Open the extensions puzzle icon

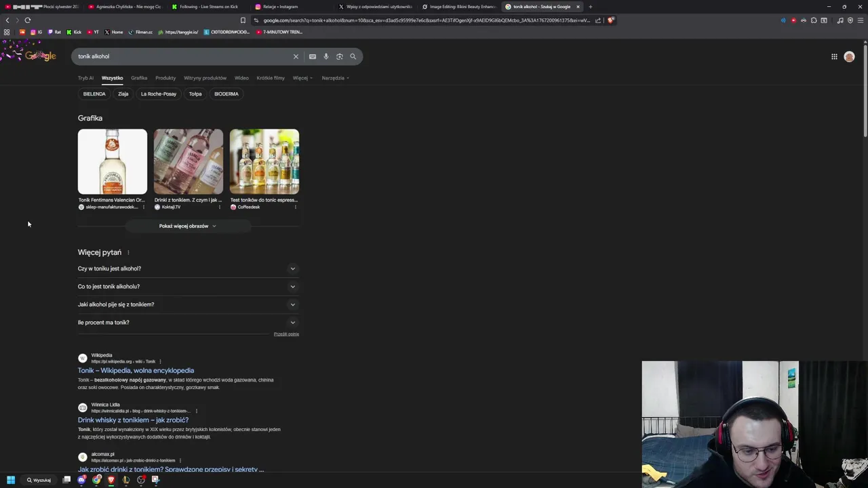[814, 20]
